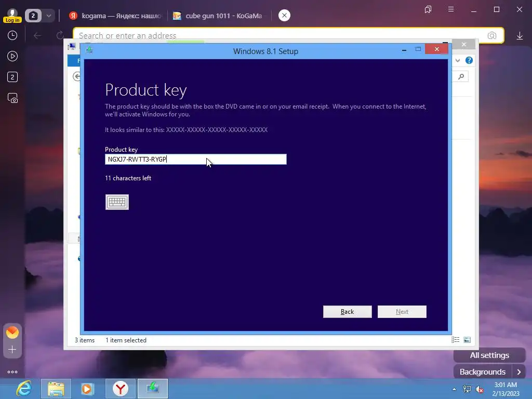The image size is (532, 399).
Task: Click the browser reload icon
Action: click(x=60, y=35)
